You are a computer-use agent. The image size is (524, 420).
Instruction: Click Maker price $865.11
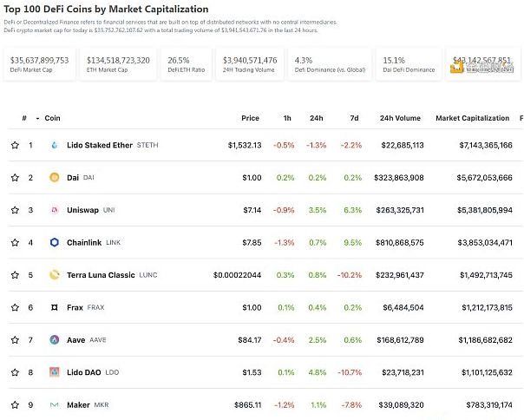(247, 405)
